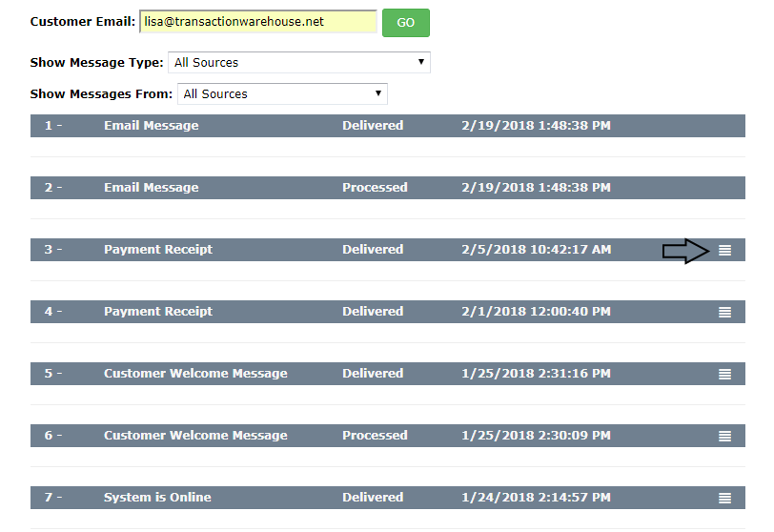Open the Show Message Type dropdown
Viewport: 774px width, 532px height.
[x=299, y=63]
